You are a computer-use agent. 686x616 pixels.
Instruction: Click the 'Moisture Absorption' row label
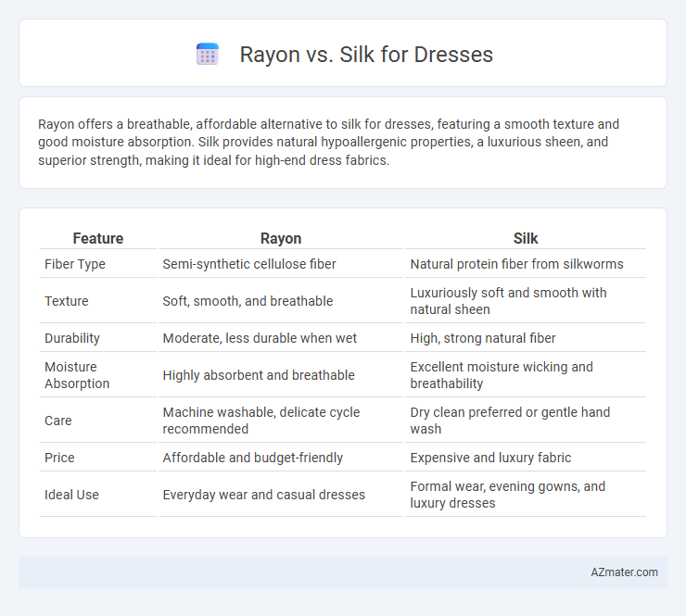tap(77, 375)
